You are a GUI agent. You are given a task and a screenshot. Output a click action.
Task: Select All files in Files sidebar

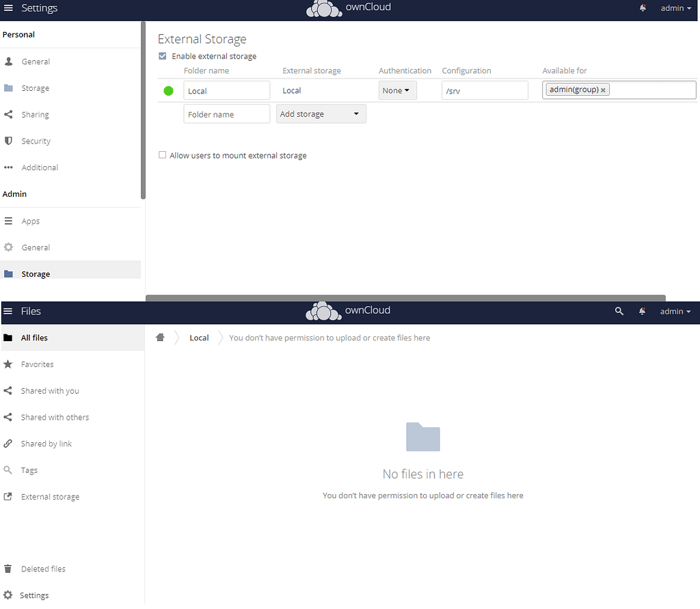72,338
